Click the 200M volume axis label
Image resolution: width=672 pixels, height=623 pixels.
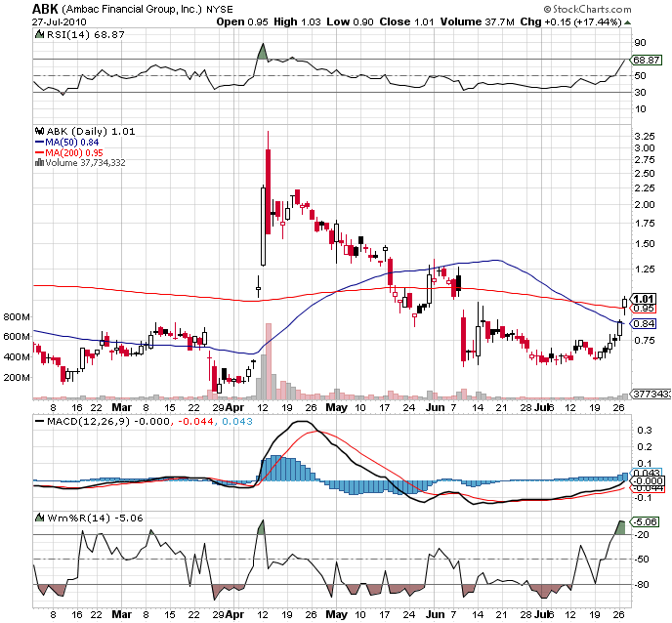pos(17,378)
